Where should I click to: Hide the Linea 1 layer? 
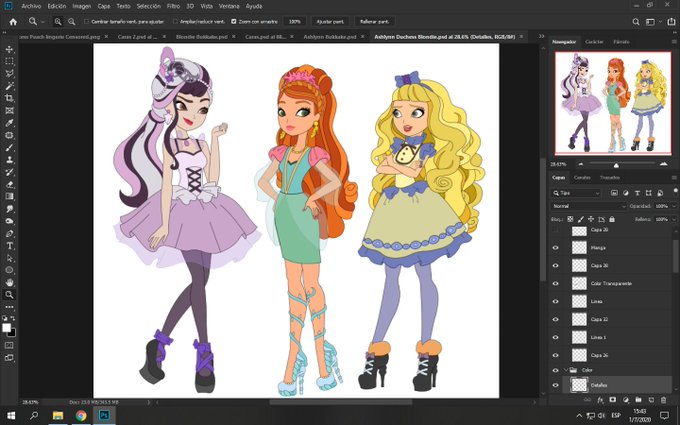click(x=555, y=337)
